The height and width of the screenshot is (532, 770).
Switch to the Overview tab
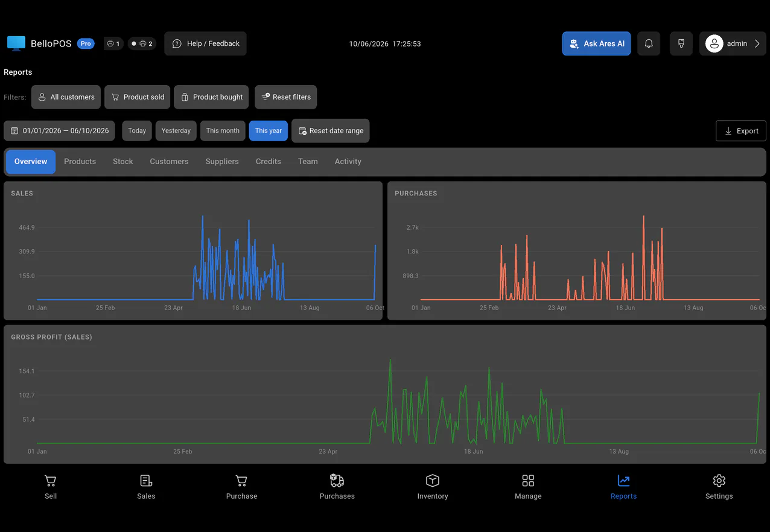[31, 162]
